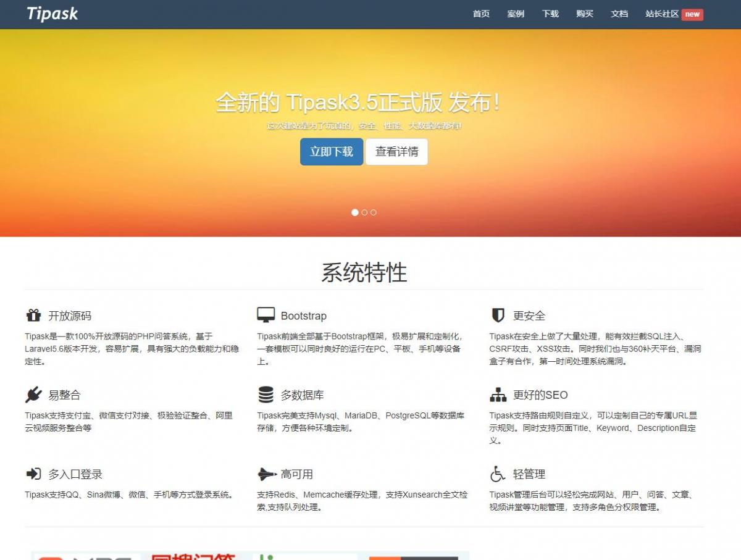The width and height of the screenshot is (741, 560).
Task: Click the monitor icon beside Bootstrap
Action: coord(266,316)
